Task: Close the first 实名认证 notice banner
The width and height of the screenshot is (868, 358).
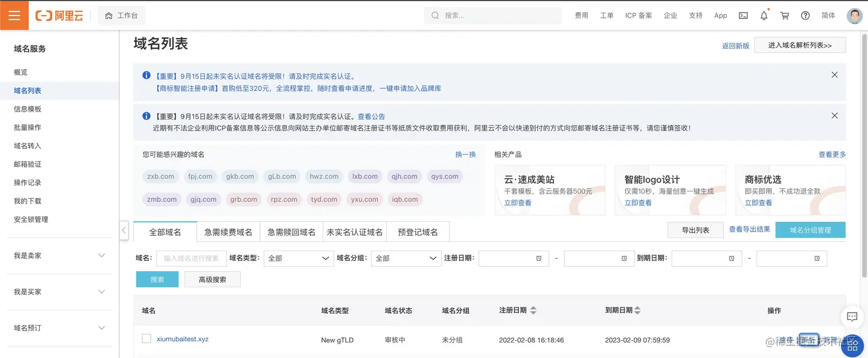Action: pos(835,75)
